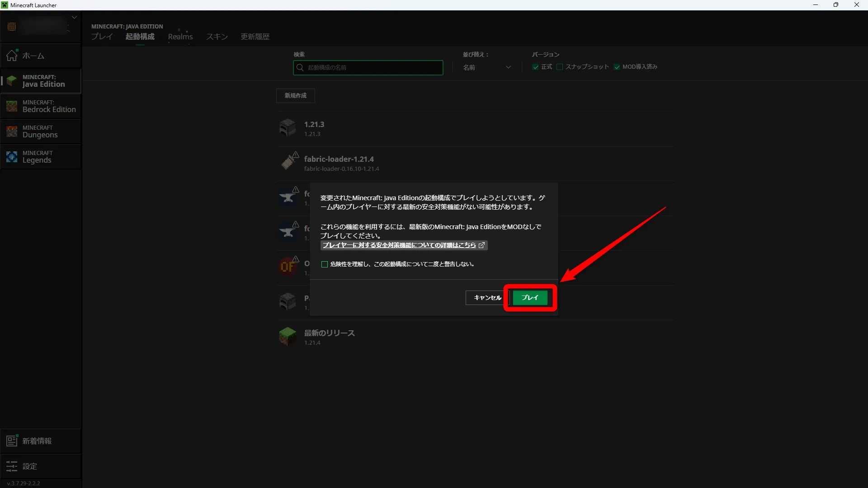Screen dimensions: 868x488
Task: Tick the 危険性を理解し checkbox in the warning dialog
Action: 324,264
